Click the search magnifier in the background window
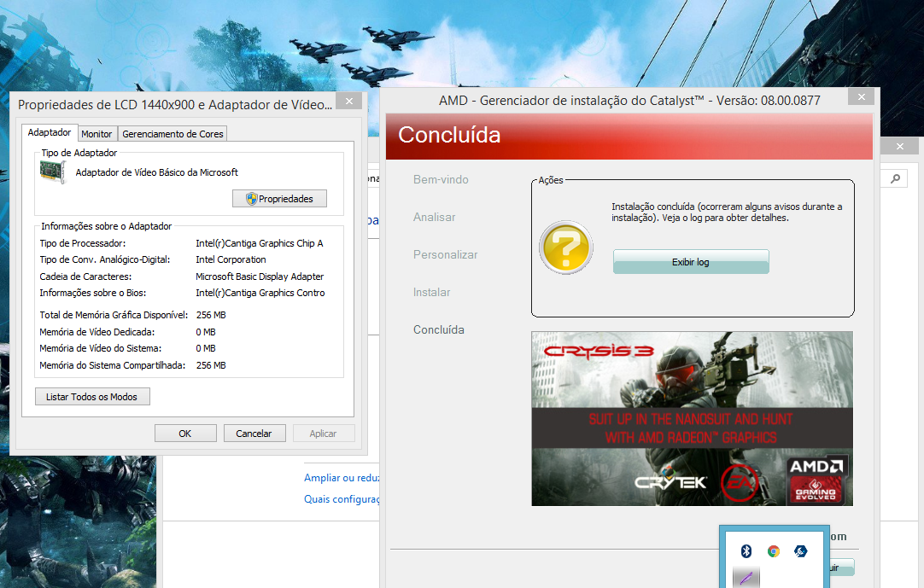This screenshot has height=588, width=924. (x=895, y=178)
